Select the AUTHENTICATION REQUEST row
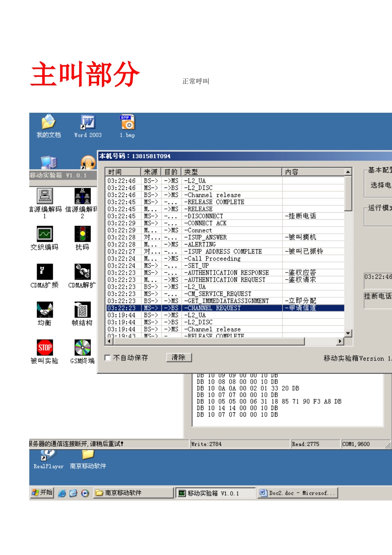 (225, 280)
